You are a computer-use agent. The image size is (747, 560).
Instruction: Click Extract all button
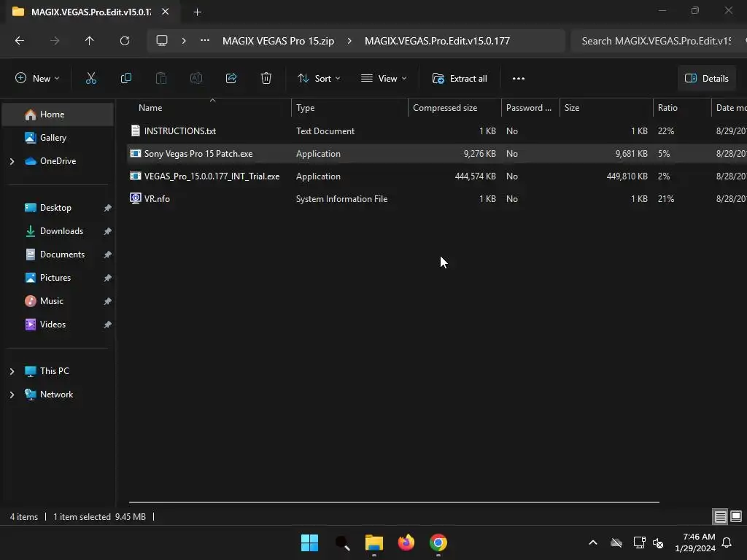point(460,79)
